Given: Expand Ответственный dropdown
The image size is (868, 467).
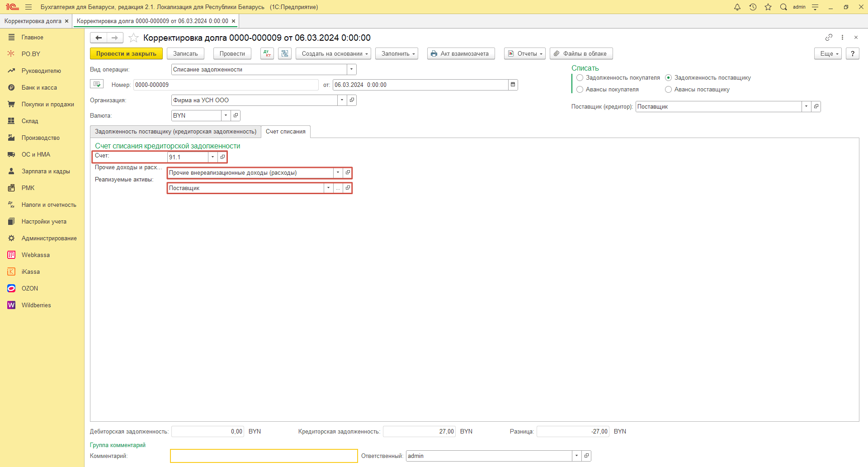Looking at the screenshot, I should point(577,456).
